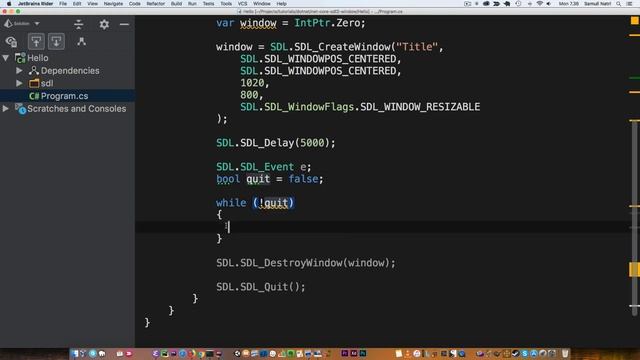Click the 1020 width value

tap(252, 83)
